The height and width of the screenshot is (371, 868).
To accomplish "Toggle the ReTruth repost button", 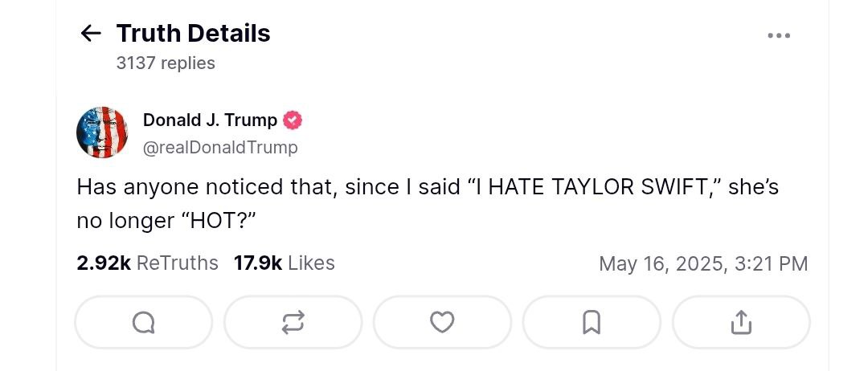I will coord(293,323).
